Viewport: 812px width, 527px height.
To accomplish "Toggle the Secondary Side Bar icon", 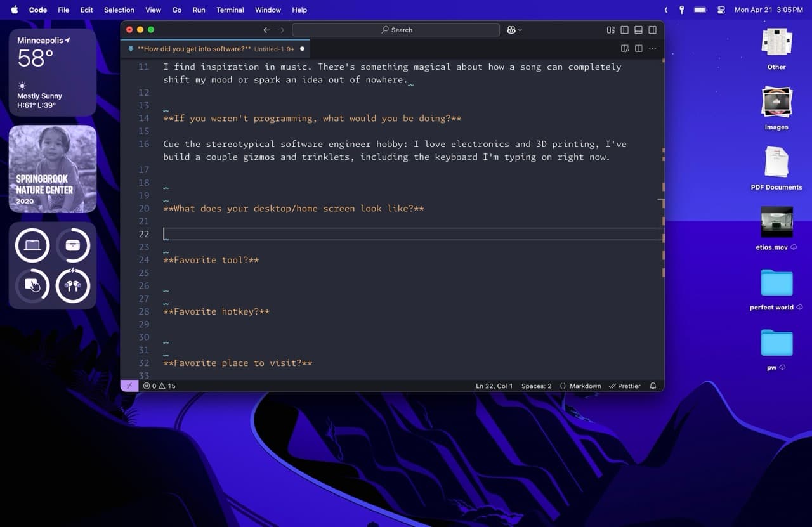I will [652, 30].
